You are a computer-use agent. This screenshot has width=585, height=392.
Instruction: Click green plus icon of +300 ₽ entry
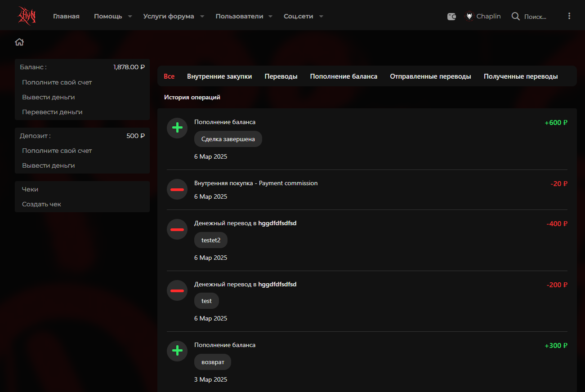click(x=177, y=351)
